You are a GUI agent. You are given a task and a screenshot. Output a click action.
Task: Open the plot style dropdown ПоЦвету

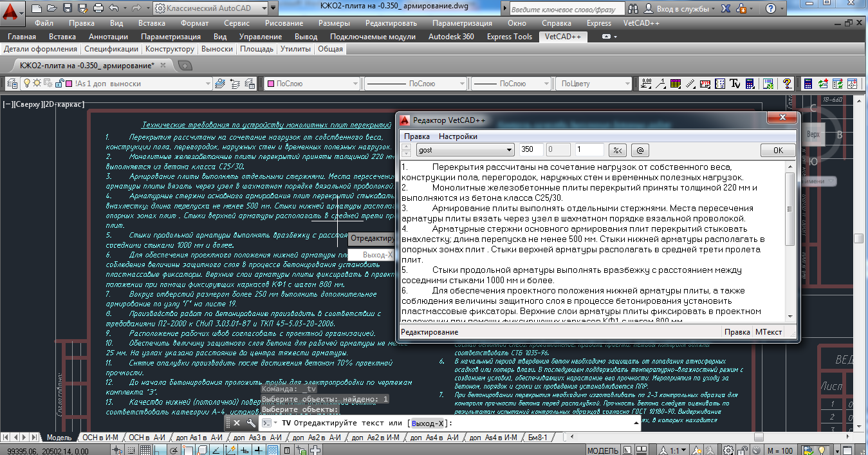point(595,83)
